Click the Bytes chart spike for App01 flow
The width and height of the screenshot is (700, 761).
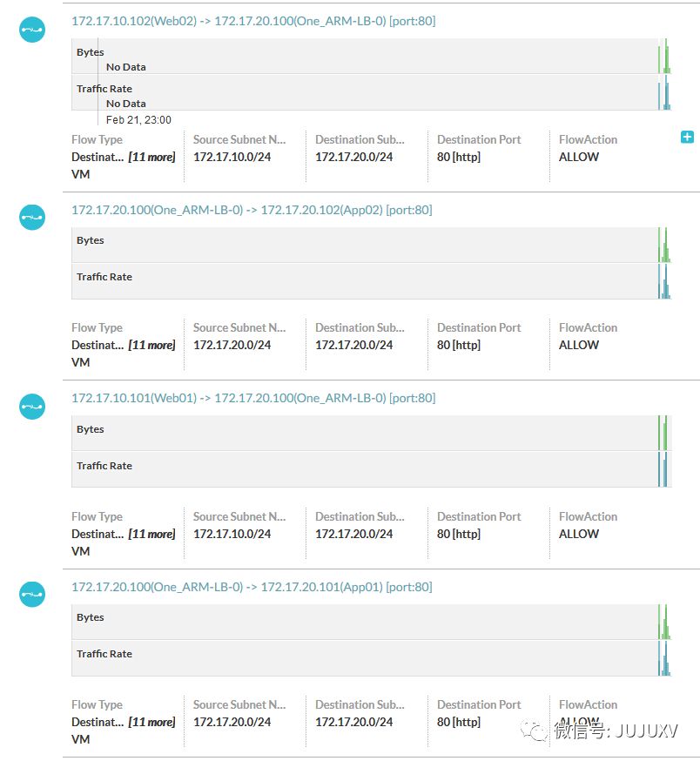coord(665,623)
